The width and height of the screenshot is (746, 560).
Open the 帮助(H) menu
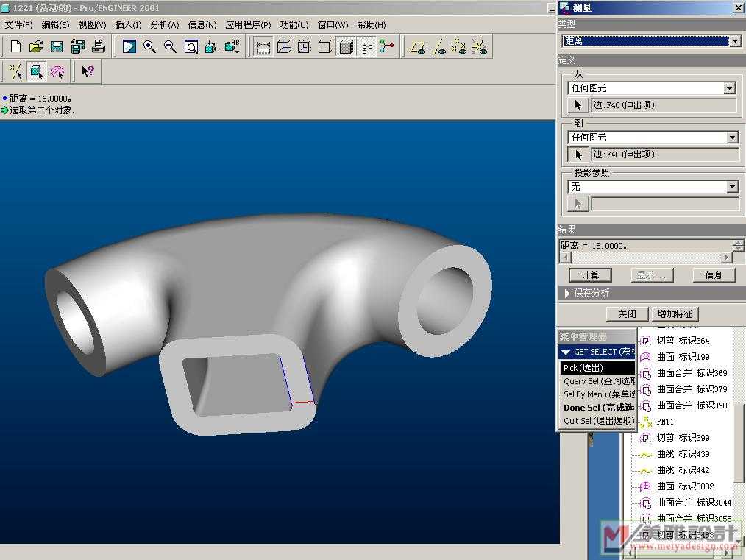point(372,25)
